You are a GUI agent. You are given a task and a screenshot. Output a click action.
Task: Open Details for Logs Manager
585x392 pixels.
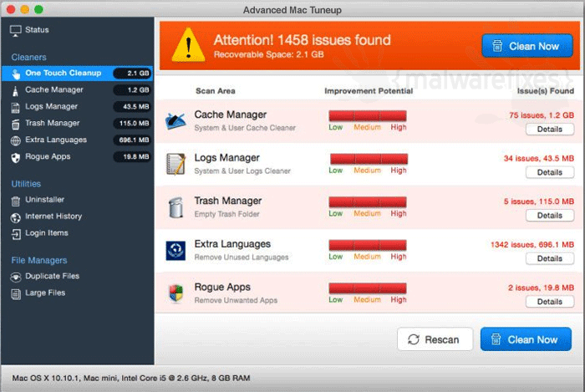point(550,173)
